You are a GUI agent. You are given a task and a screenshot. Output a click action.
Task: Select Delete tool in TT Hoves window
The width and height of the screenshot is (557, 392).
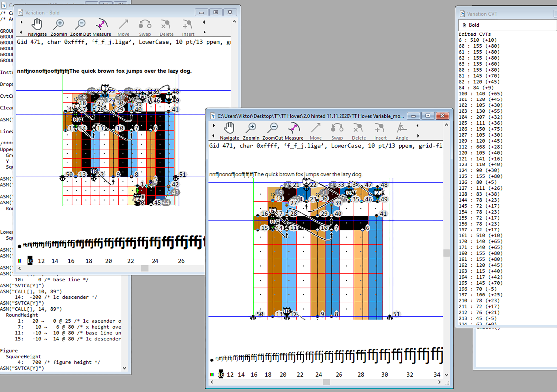tap(359, 131)
